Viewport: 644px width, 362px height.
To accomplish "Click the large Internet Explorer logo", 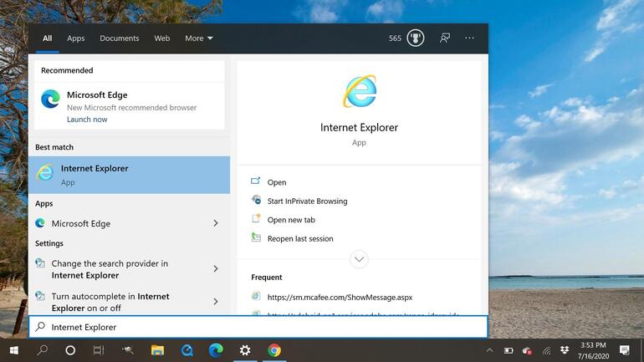I will click(x=360, y=91).
